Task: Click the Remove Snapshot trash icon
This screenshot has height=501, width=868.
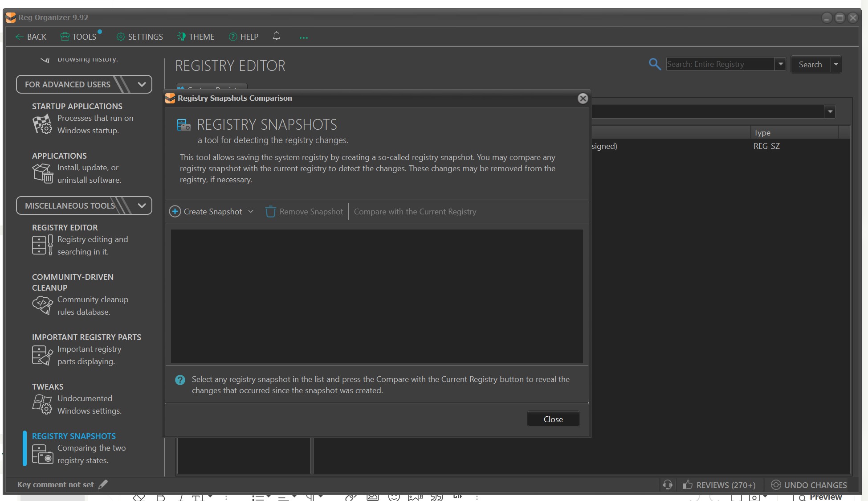Action: point(270,211)
